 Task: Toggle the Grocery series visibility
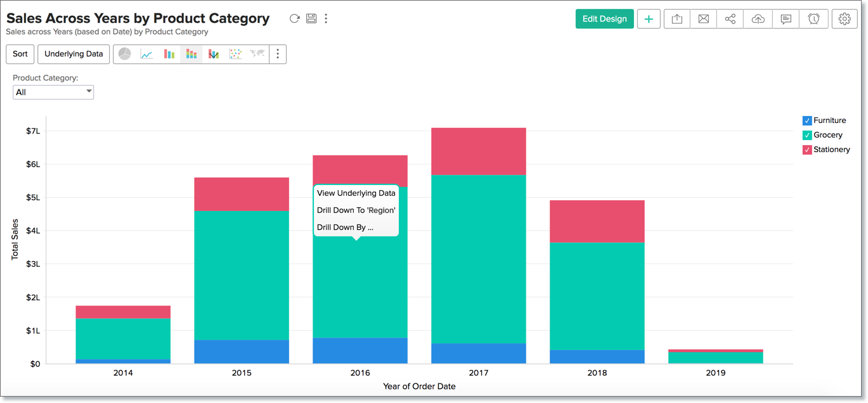[x=806, y=134]
